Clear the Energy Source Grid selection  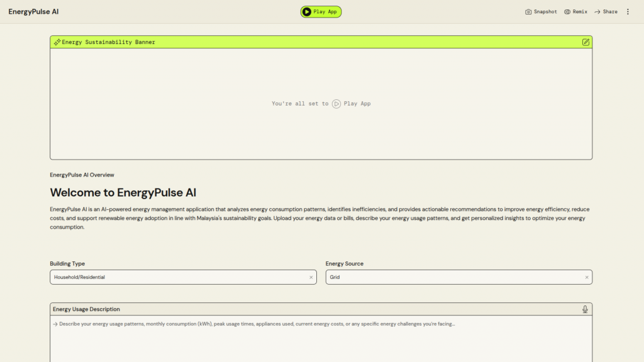tap(587, 277)
